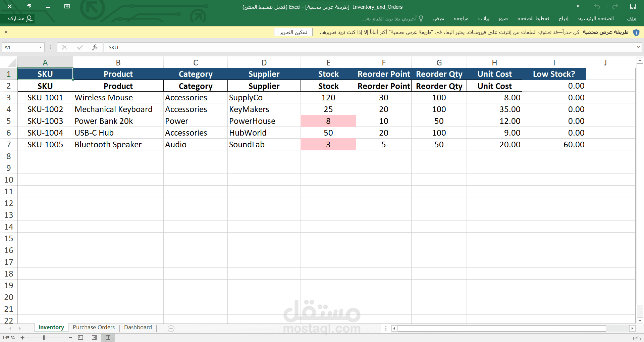Select the pink stock cell showing 8
The height and width of the screenshot is (342, 644).
(328, 121)
